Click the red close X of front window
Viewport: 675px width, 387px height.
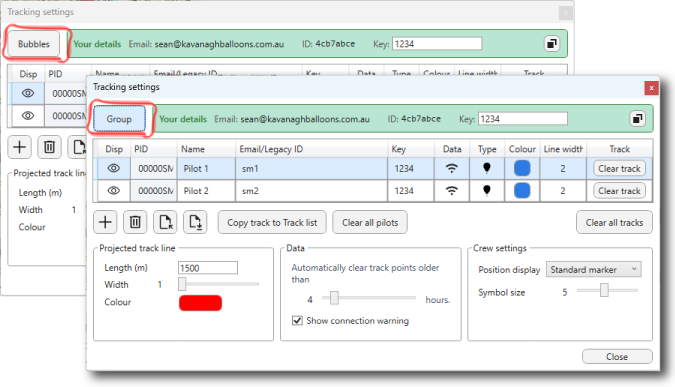click(651, 88)
